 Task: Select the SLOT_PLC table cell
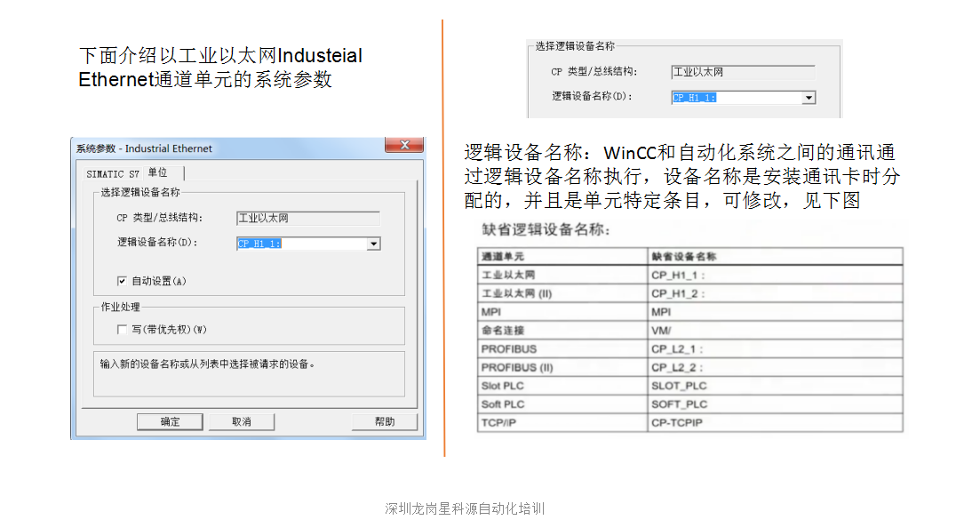679,386
